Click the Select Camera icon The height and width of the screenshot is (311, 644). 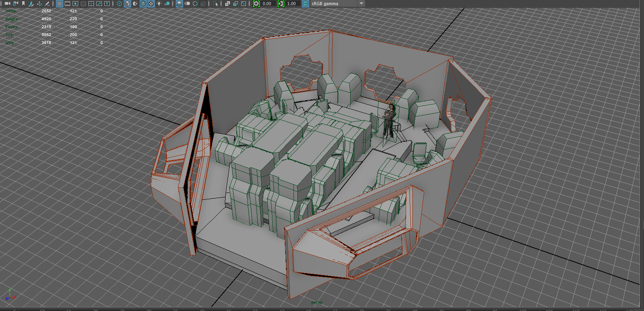click(7, 4)
